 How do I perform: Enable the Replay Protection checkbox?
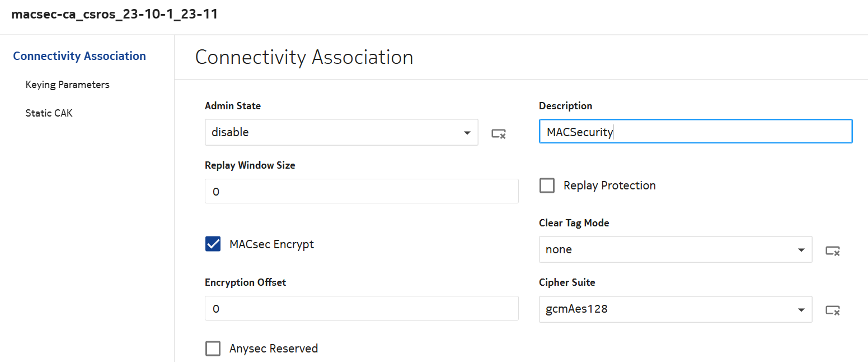pos(547,185)
